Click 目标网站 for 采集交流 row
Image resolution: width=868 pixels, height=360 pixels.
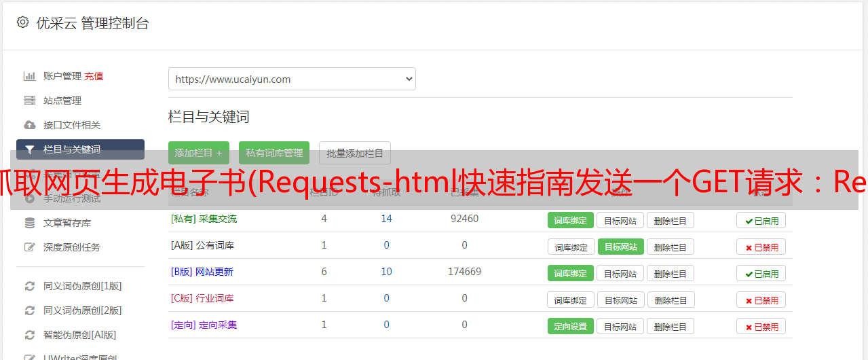[x=620, y=220]
